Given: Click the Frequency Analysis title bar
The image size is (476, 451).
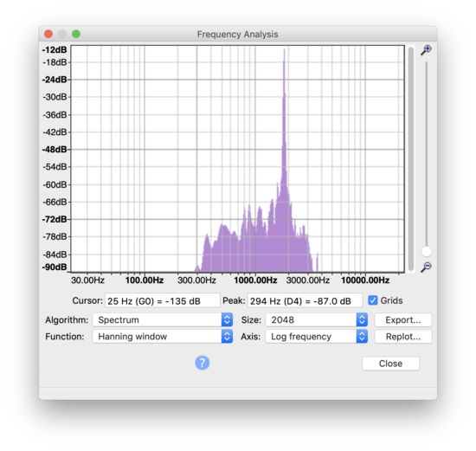Looking at the screenshot, I should tap(238, 34).
